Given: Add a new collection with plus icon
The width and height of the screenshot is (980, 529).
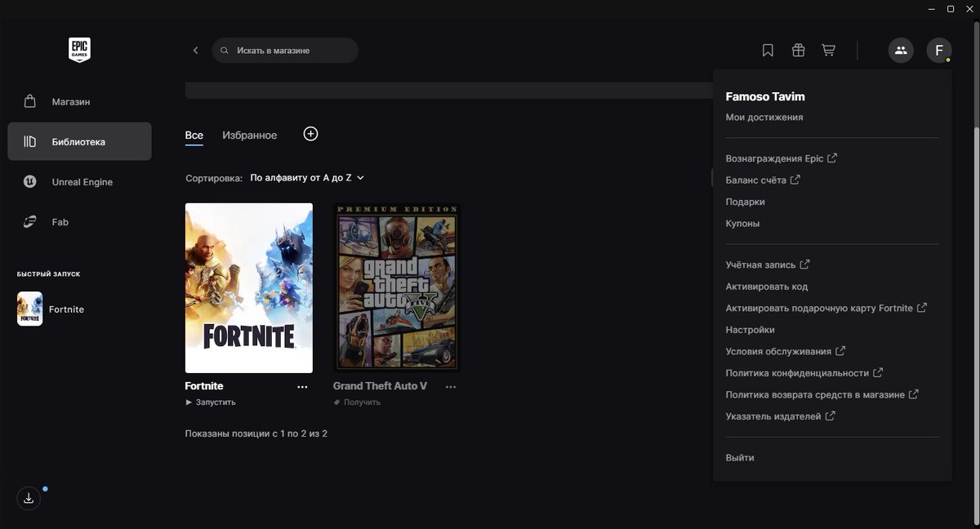Looking at the screenshot, I should (310, 134).
